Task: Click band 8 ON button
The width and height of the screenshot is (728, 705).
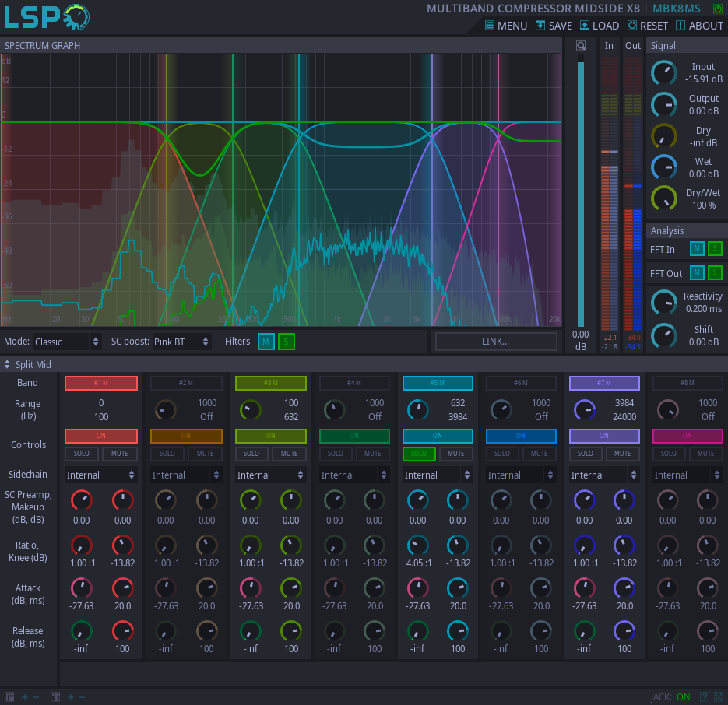Action: (688, 436)
